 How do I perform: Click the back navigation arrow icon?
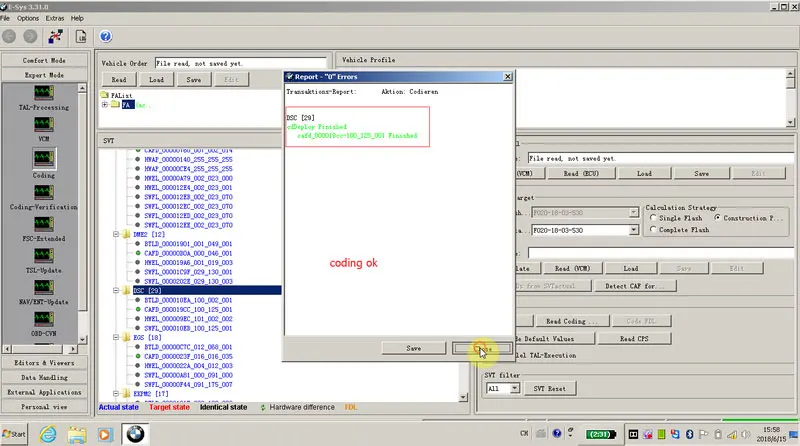click(9, 36)
